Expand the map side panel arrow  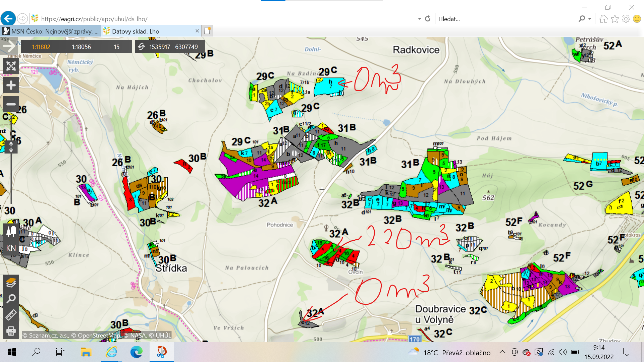click(9, 46)
